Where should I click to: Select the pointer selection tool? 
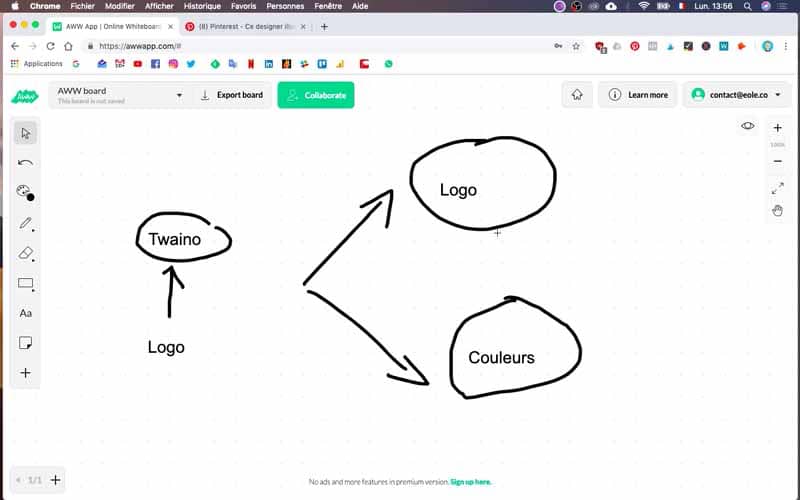click(x=26, y=134)
